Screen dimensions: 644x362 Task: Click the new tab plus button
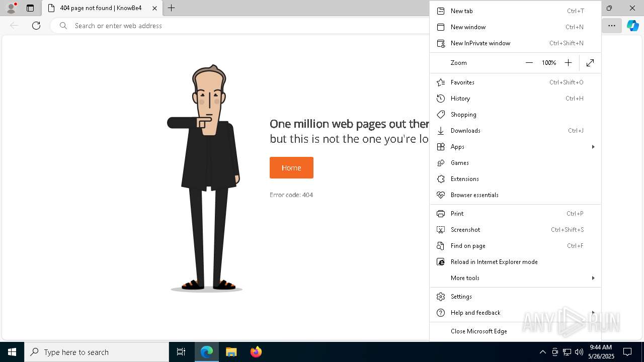(172, 8)
